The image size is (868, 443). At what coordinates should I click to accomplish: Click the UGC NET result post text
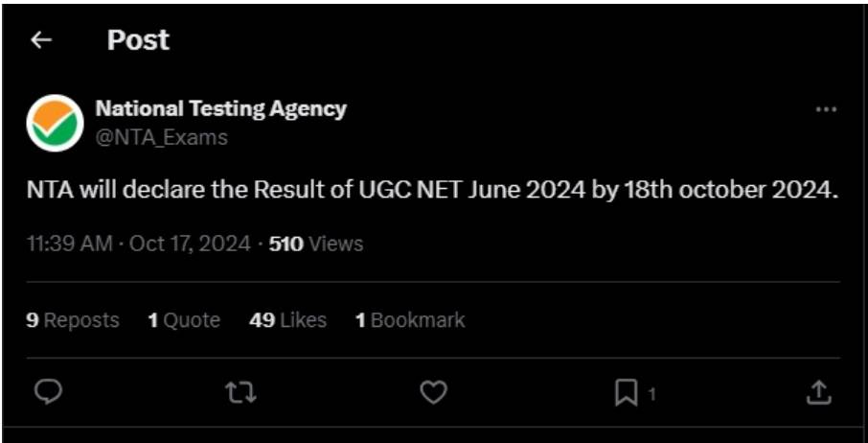432,190
